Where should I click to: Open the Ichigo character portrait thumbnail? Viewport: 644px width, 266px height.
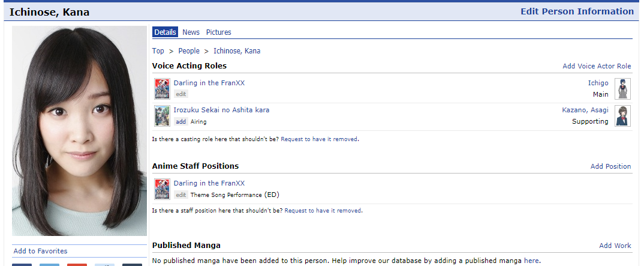pos(623,88)
